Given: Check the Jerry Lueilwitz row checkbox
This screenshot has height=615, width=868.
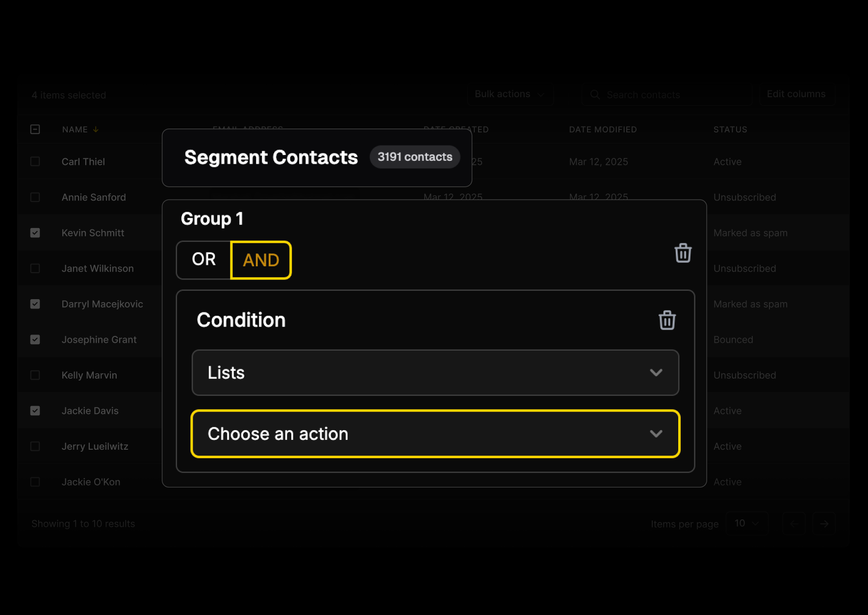Looking at the screenshot, I should click(35, 446).
